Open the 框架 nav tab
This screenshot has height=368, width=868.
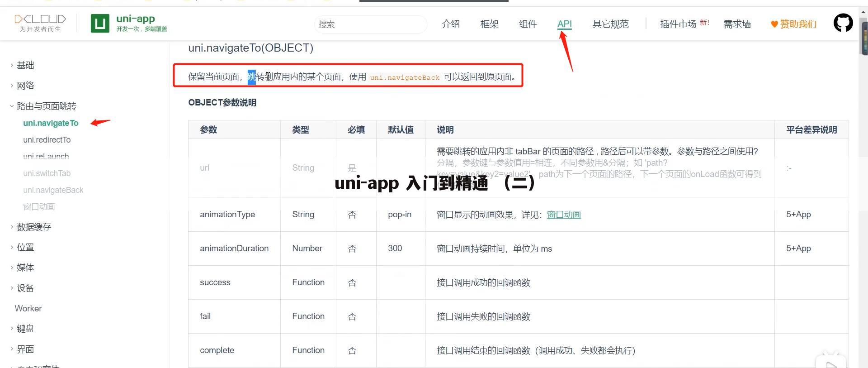coord(489,24)
